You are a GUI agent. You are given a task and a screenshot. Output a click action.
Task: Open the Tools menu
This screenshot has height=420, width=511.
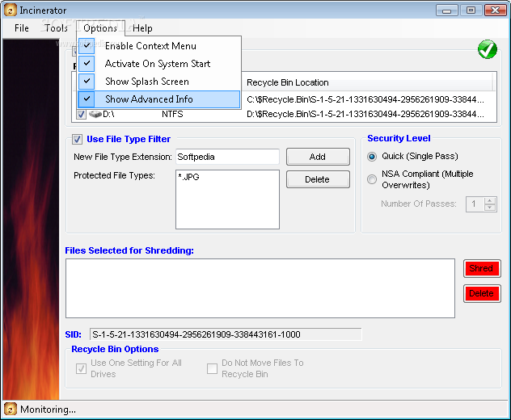(56, 28)
